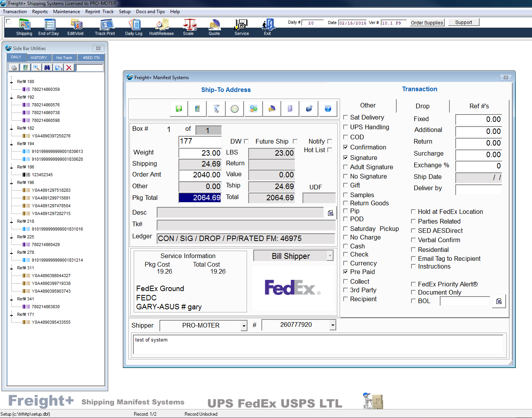Click the edit notepad icon in manifest toolbar

point(197,109)
